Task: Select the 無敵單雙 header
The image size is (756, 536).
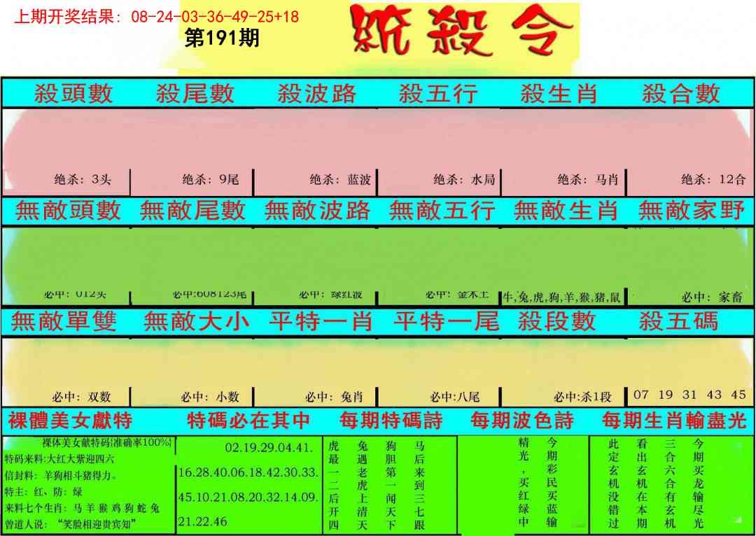Action: (64, 321)
